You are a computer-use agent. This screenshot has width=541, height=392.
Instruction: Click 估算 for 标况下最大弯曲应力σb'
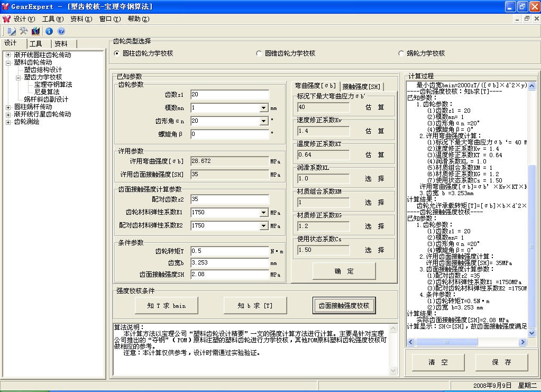(375, 107)
